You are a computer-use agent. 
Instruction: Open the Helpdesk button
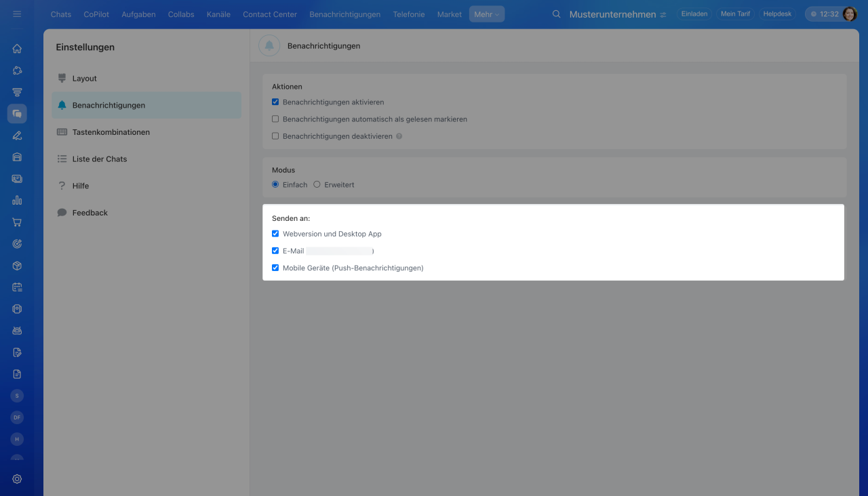777,14
